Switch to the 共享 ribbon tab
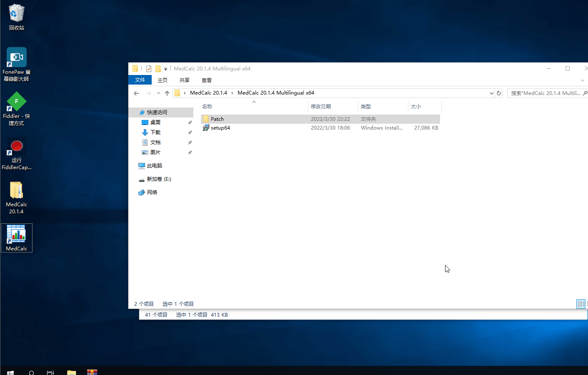This screenshot has width=588, height=375. (185, 80)
